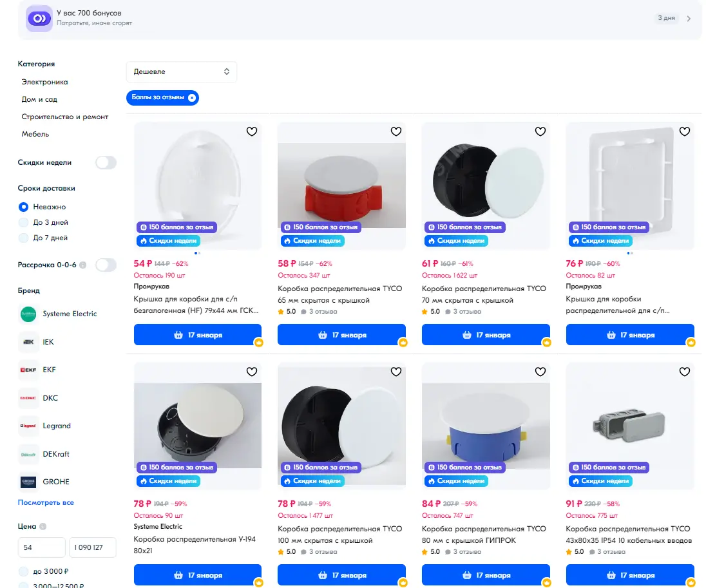Add the 78 ₽ У-194 box to cart
706x588 pixels.
(x=198, y=575)
